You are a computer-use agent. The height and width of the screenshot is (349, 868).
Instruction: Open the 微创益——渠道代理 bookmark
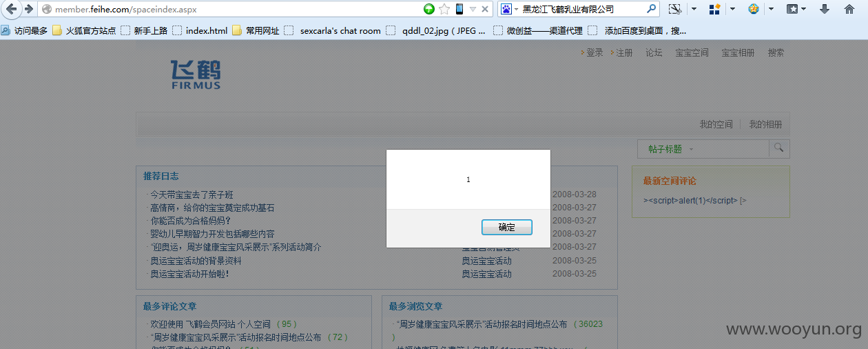tap(537, 30)
